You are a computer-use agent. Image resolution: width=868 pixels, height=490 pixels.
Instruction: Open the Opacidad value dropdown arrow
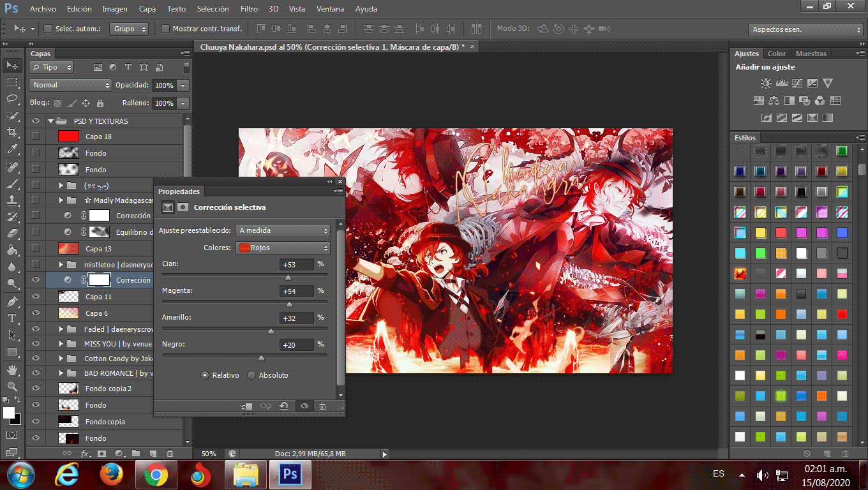[183, 85]
